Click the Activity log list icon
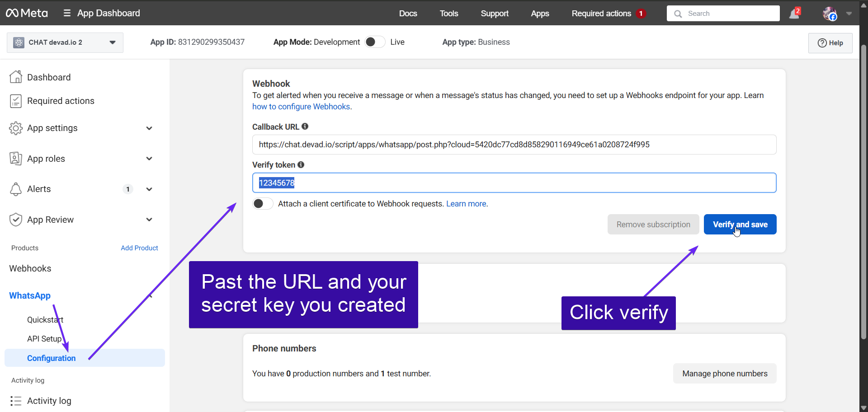 (x=16, y=401)
